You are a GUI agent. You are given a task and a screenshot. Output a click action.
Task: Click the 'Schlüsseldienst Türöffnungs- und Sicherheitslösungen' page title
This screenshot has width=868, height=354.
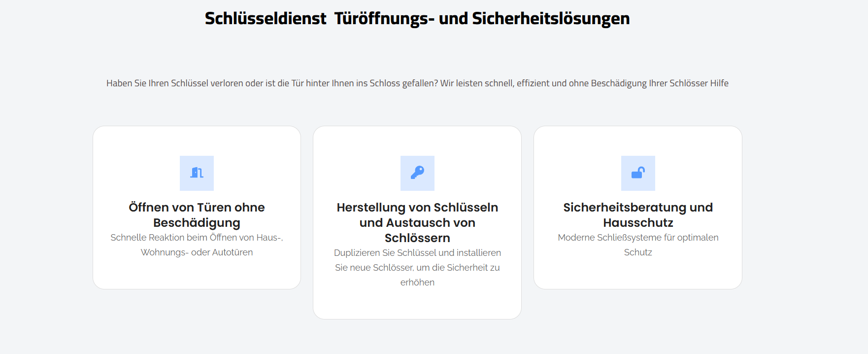pyautogui.click(x=417, y=19)
